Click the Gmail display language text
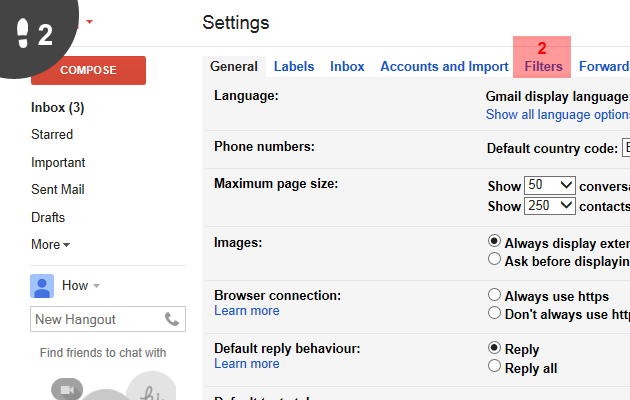Viewport: 630px width, 400px height. click(558, 96)
